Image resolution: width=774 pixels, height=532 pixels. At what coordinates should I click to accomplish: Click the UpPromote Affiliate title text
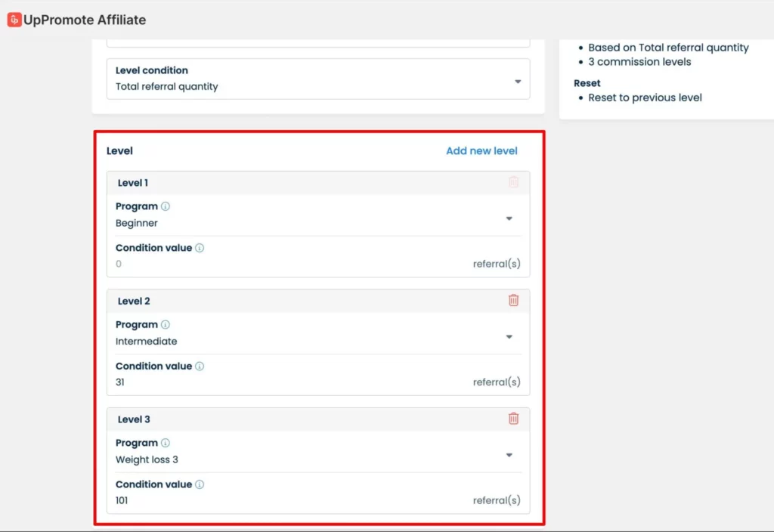(x=85, y=20)
